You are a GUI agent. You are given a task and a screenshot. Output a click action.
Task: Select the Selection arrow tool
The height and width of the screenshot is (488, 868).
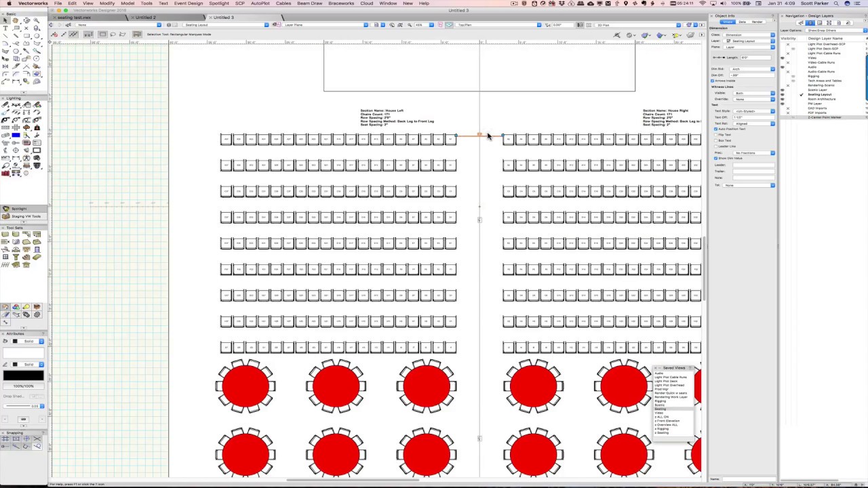[5, 20]
